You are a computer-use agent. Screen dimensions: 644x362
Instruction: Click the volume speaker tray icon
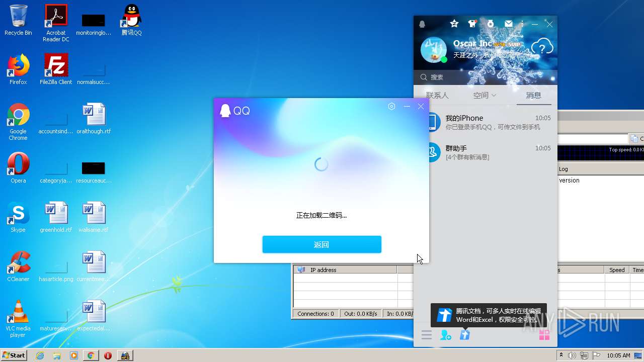point(572,355)
